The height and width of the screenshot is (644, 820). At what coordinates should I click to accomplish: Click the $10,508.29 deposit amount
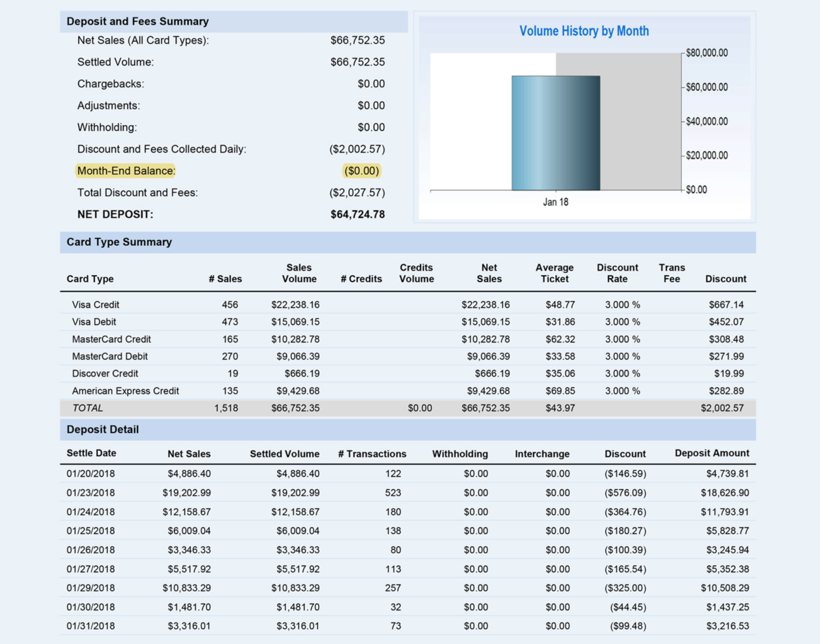pyautogui.click(x=725, y=588)
